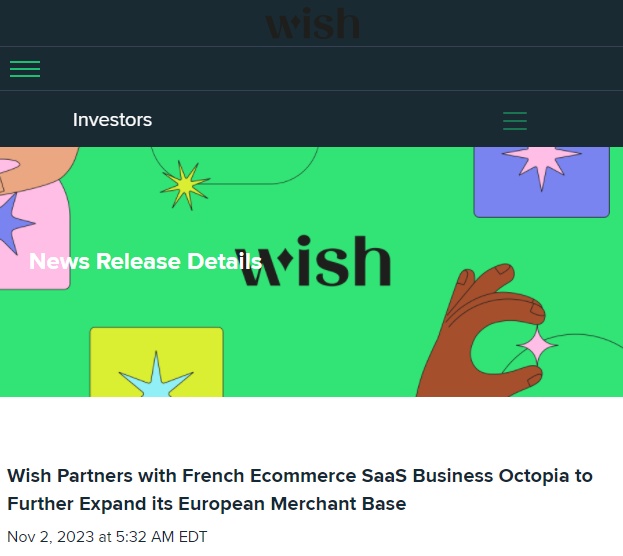Click the brown hand illustration
The image size is (623, 556).
[481, 332]
